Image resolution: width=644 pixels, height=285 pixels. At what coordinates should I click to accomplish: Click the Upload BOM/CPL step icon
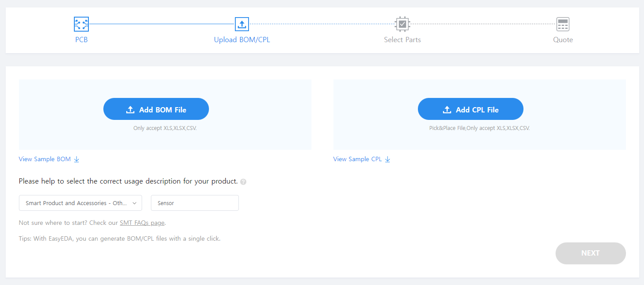pyautogui.click(x=242, y=24)
